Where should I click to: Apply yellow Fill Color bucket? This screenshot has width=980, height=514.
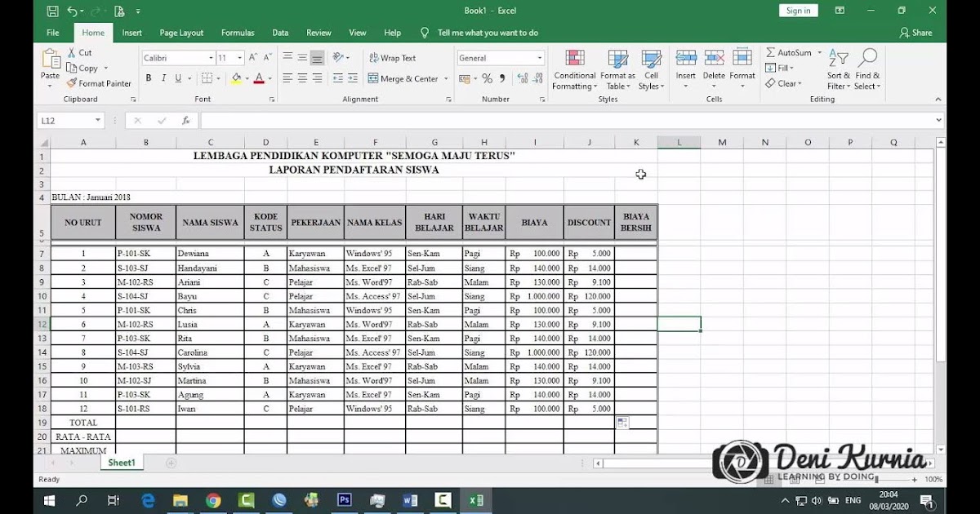[x=236, y=78]
